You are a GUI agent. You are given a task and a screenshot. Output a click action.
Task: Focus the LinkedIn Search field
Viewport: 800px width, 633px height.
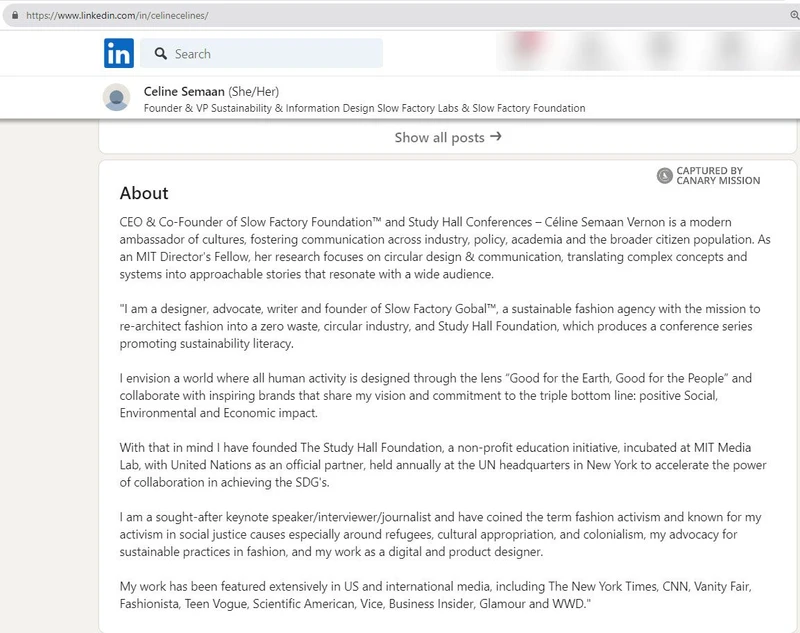(261, 53)
